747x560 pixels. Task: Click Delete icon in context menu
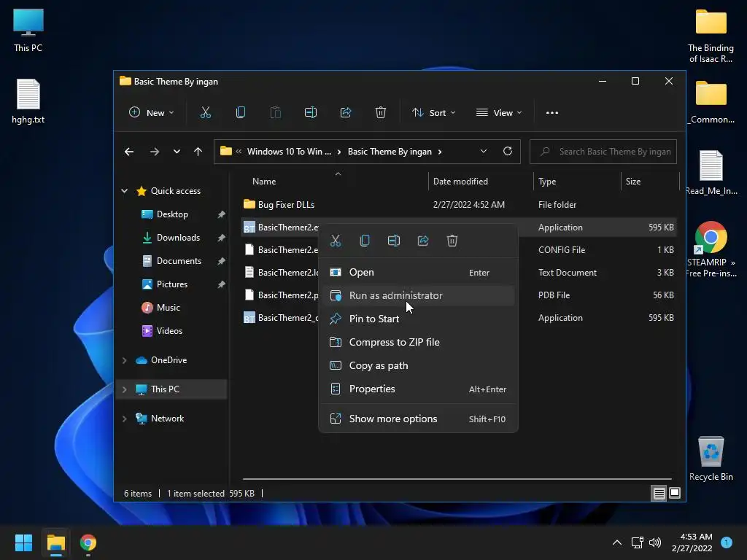[x=452, y=241]
